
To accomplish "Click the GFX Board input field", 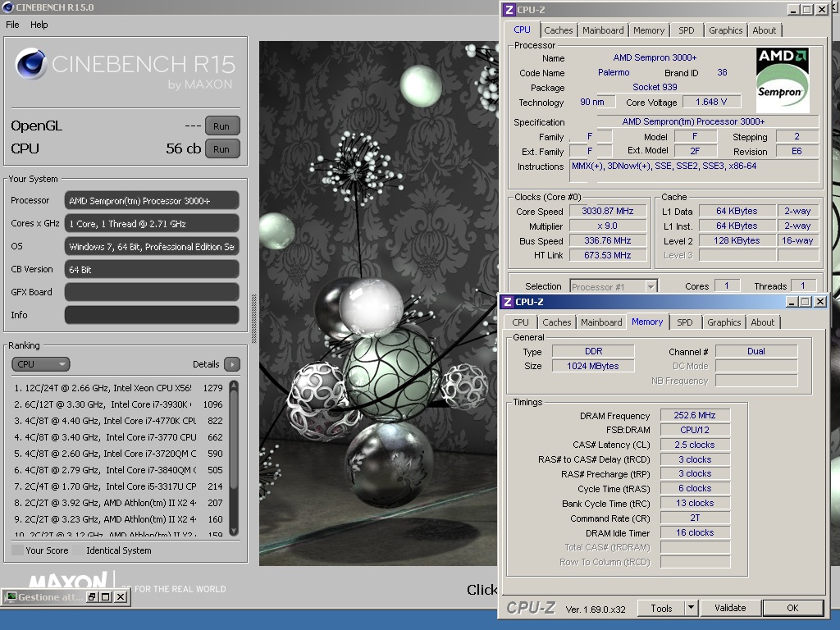I will click(x=152, y=292).
